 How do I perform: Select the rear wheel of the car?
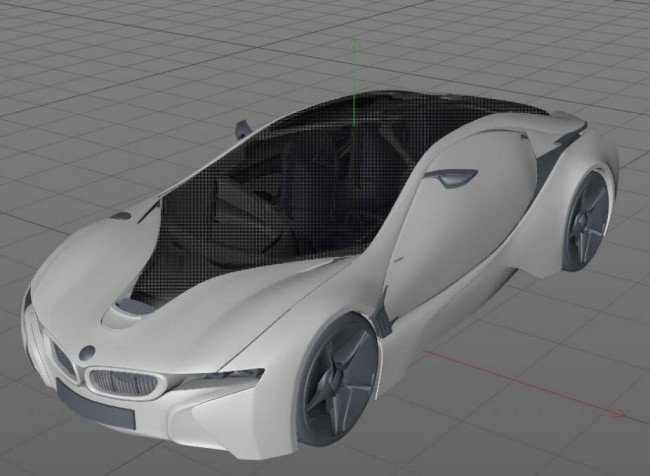coord(587,221)
